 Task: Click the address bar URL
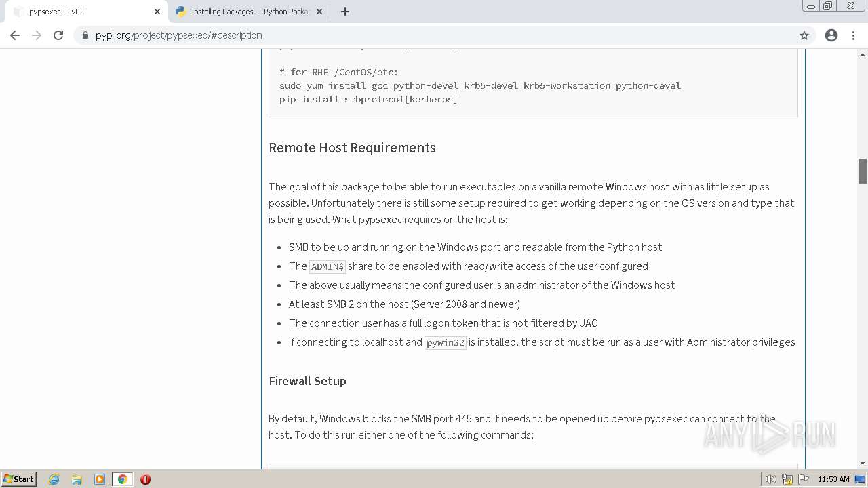[x=178, y=35]
